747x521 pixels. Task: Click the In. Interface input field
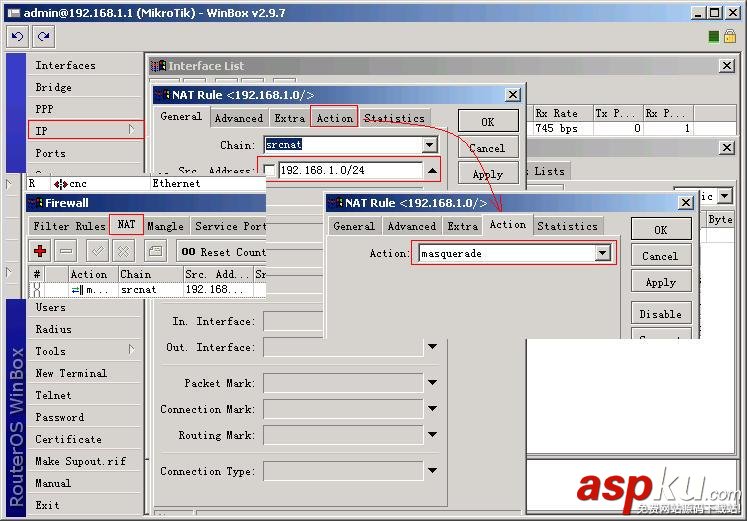(x=293, y=321)
